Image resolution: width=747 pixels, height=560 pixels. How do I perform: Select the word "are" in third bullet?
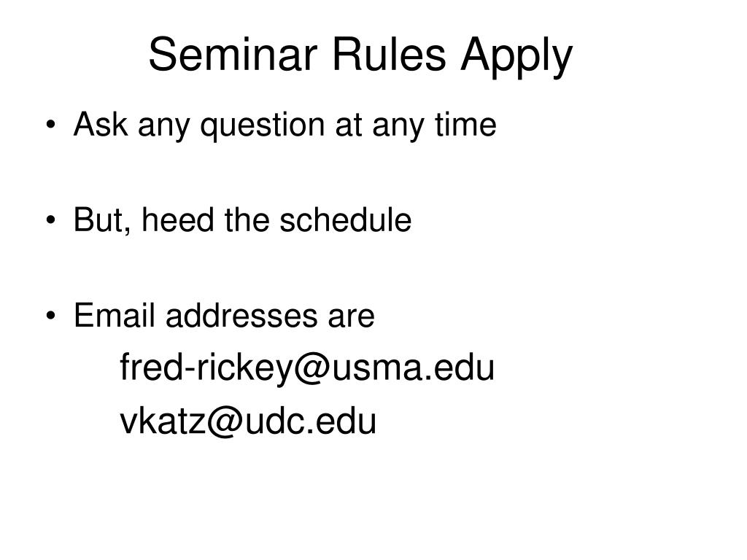point(351,318)
